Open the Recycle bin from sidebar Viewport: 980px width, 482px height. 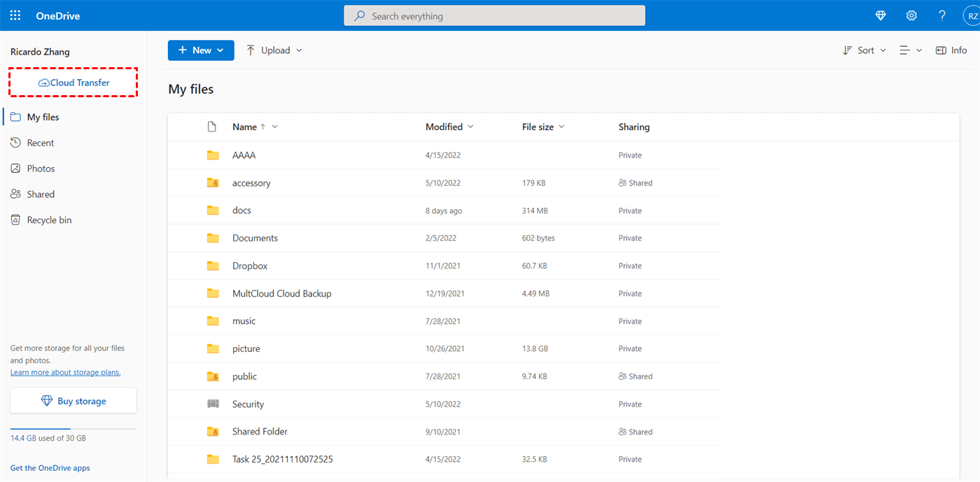(x=48, y=219)
